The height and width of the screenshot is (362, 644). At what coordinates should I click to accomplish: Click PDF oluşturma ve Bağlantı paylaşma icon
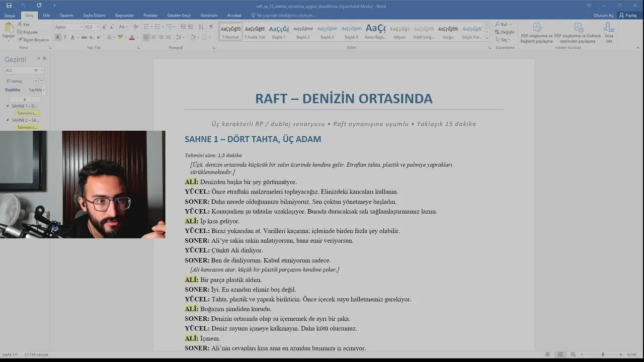(x=536, y=32)
